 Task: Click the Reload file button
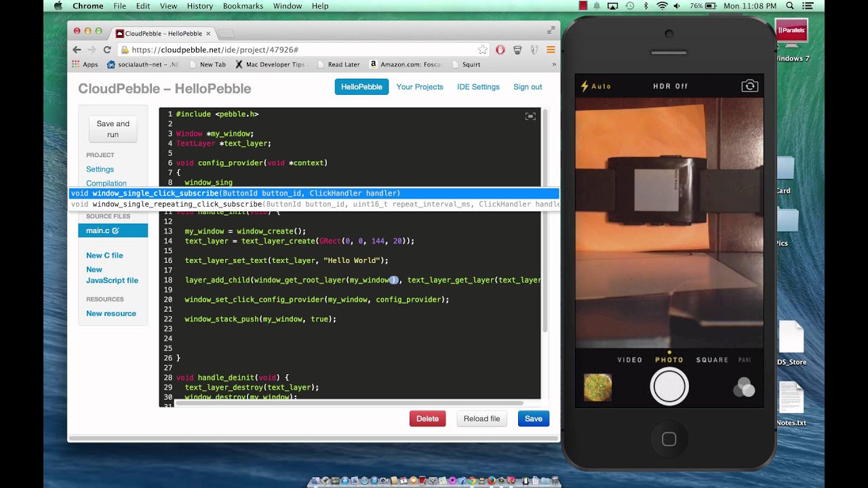[481, 418]
